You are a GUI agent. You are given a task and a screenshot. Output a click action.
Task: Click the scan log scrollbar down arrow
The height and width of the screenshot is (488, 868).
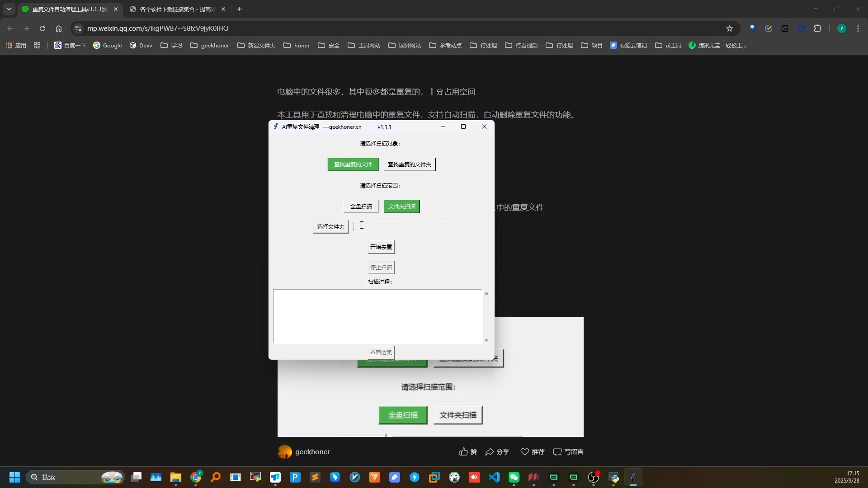(486, 340)
